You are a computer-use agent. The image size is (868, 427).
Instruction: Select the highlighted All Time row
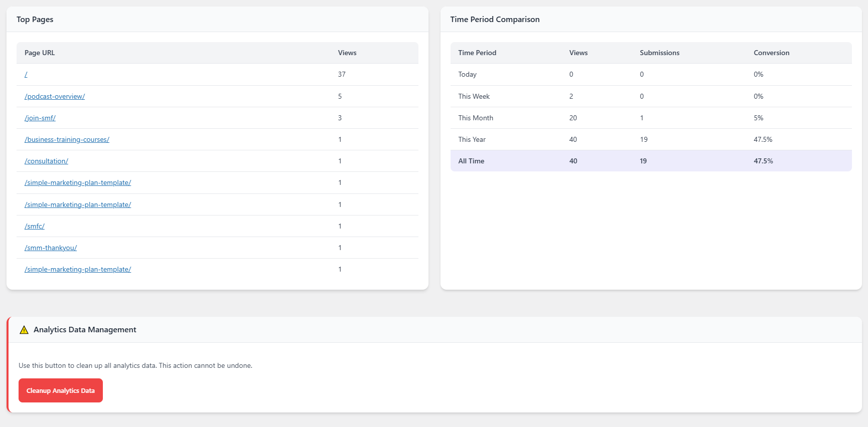click(x=651, y=161)
